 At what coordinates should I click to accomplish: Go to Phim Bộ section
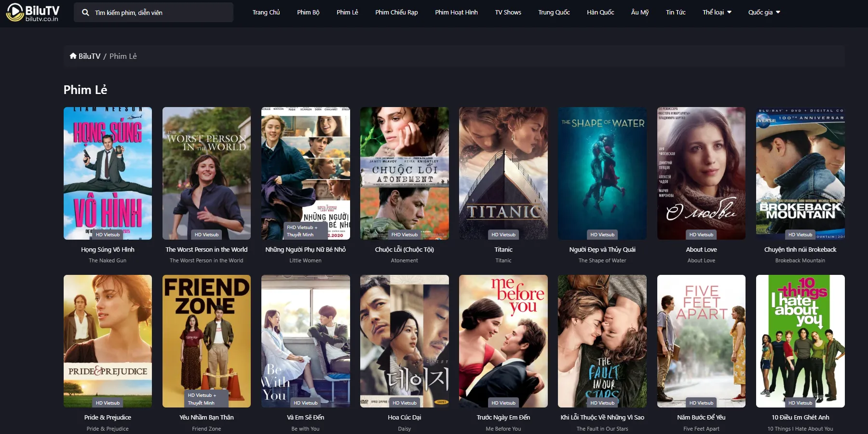(308, 12)
